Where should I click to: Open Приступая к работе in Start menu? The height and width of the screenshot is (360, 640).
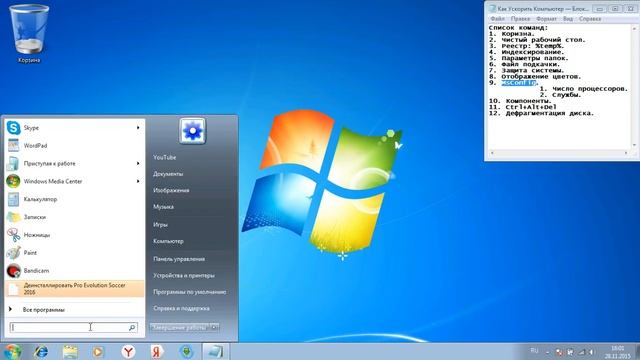click(74, 163)
